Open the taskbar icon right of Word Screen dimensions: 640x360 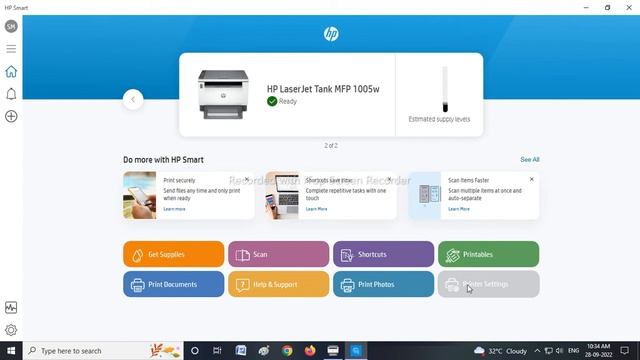pos(264,351)
